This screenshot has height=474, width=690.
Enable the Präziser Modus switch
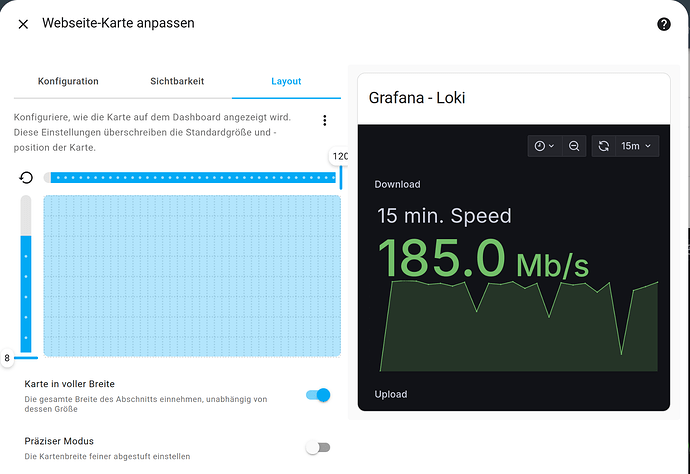pos(318,448)
